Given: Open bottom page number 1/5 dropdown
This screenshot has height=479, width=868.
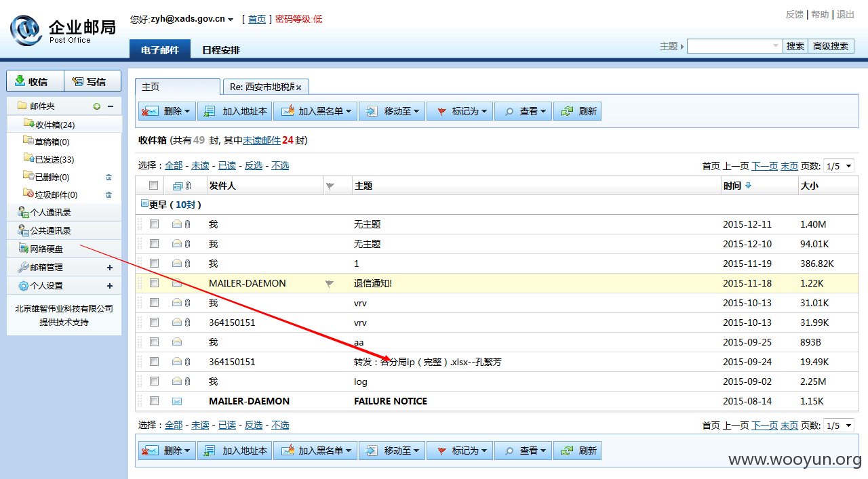Looking at the screenshot, I should click(x=838, y=425).
